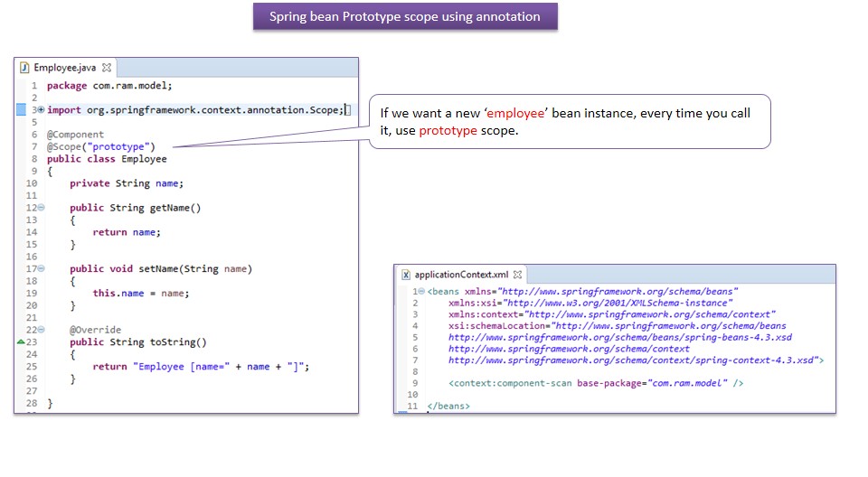Click the import org.springframework Scope line

coord(195,109)
